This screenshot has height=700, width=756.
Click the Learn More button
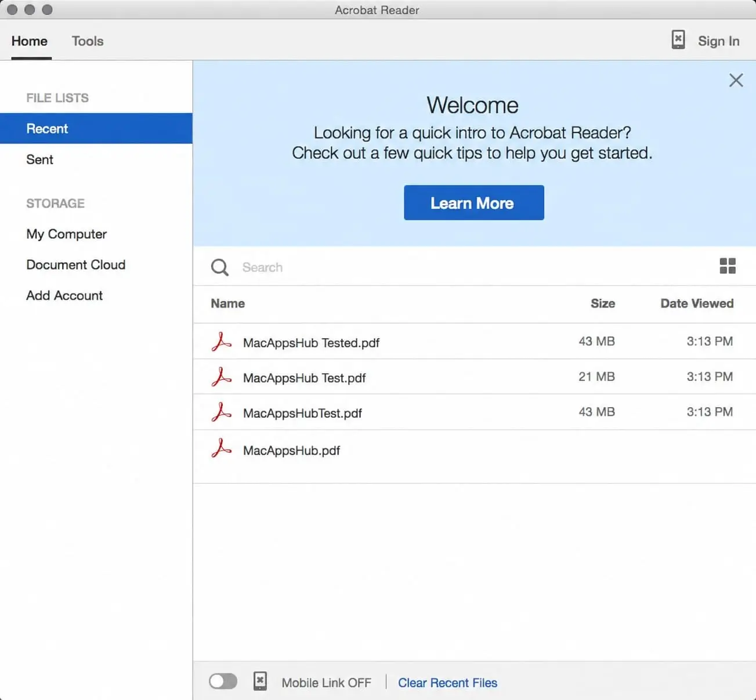[x=474, y=202]
